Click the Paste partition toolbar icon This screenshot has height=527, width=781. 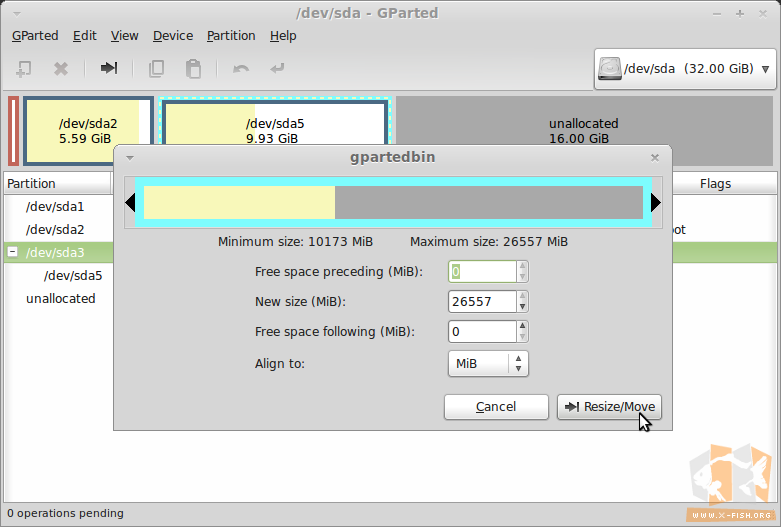pos(193,68)
